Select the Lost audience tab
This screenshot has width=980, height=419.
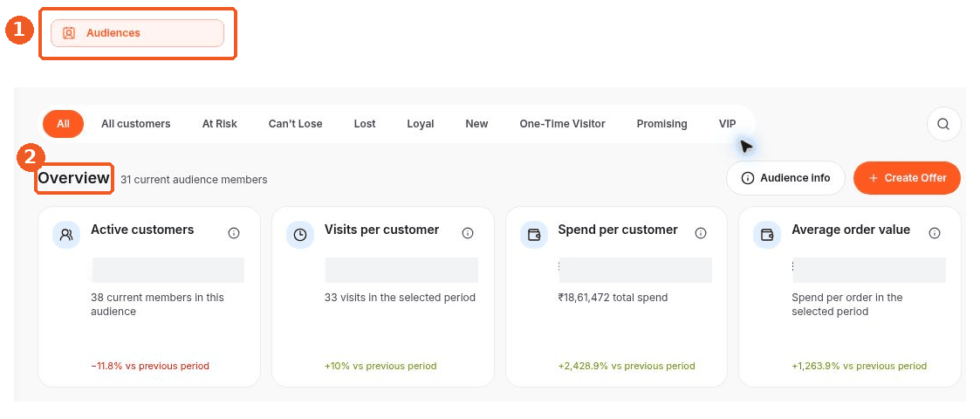pyautogui.click(x=365, y=124)
